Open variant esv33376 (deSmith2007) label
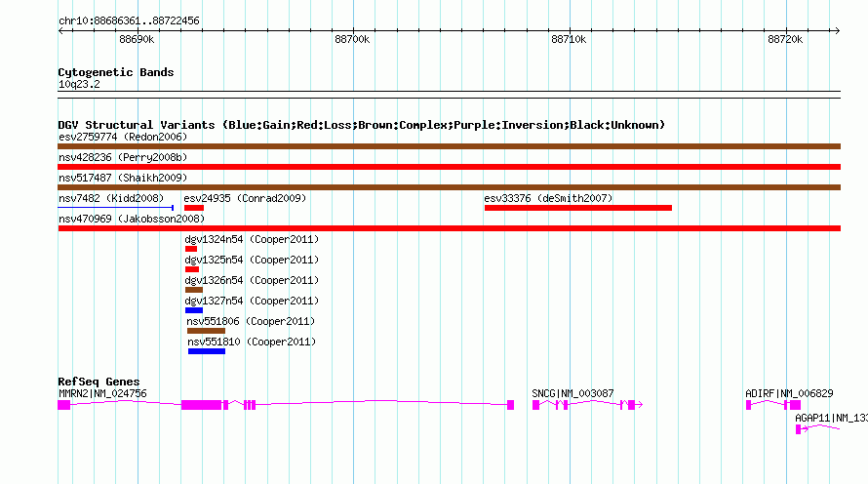The height and width of the screenshot is (484, 868). click(x=548, y=198)
